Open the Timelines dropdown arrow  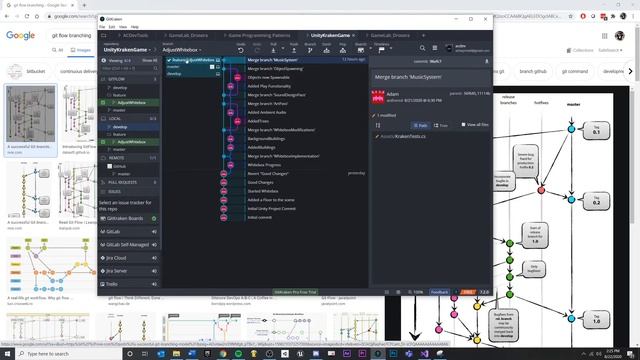click(x=391, y=49)
